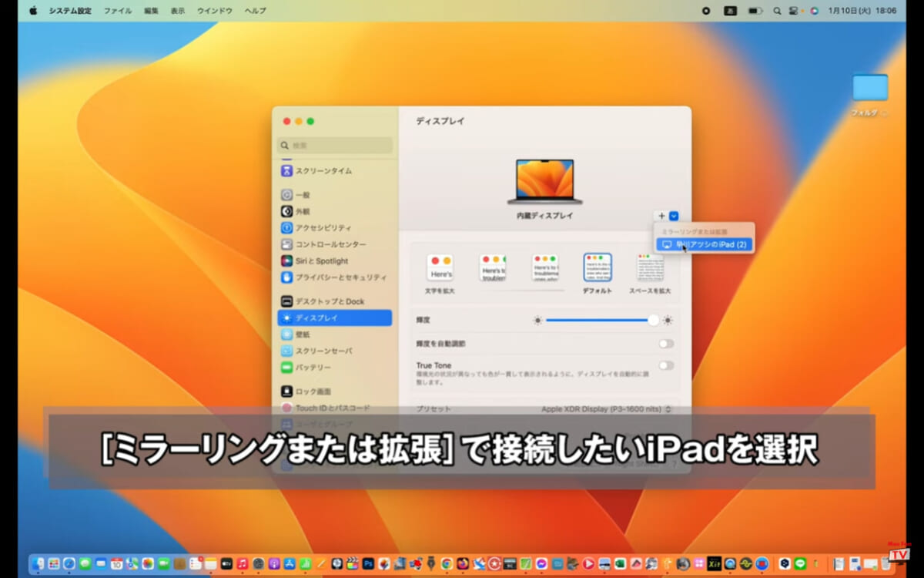This screenshot has height=578, width=924.
Task: Open the Trash in the Dock
Action: pyautogui.click(x=885, y=564)
